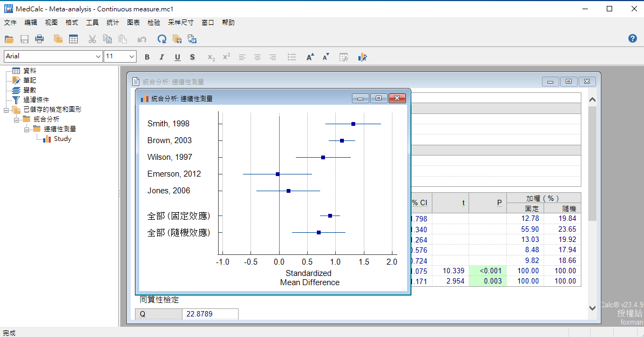The height and width of the screenshot is (337, 644).
Task: Open the 图表 menu
Action: coord(133,23)
